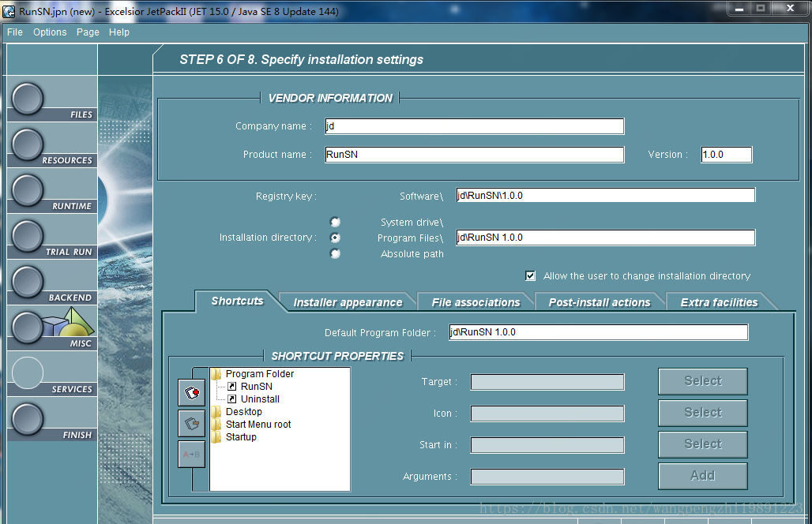This screenshot has height=524, width=812.
Task: Switch to the File associations tab
Action: [476, 302]
